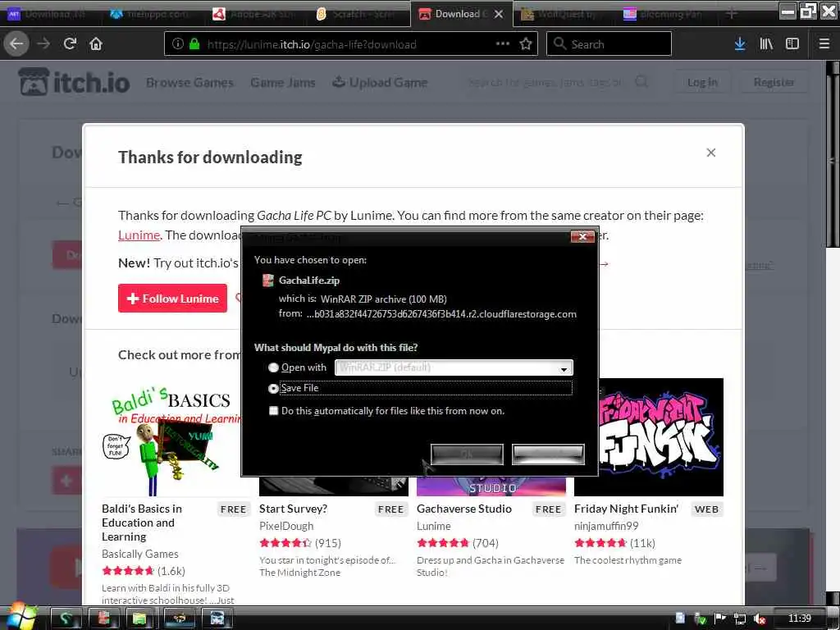The image size is (840, 630).
Task: Reload the current page
Action: pos(71,44)
